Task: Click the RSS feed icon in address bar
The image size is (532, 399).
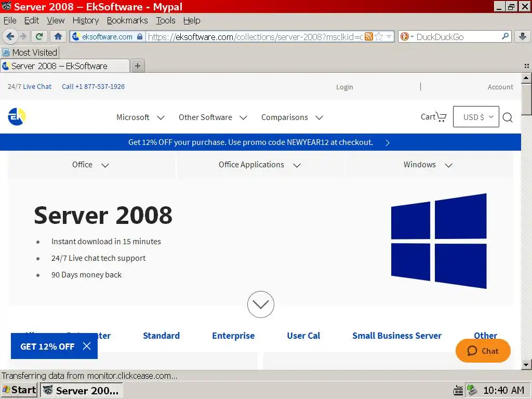Action: pos(369,37)
